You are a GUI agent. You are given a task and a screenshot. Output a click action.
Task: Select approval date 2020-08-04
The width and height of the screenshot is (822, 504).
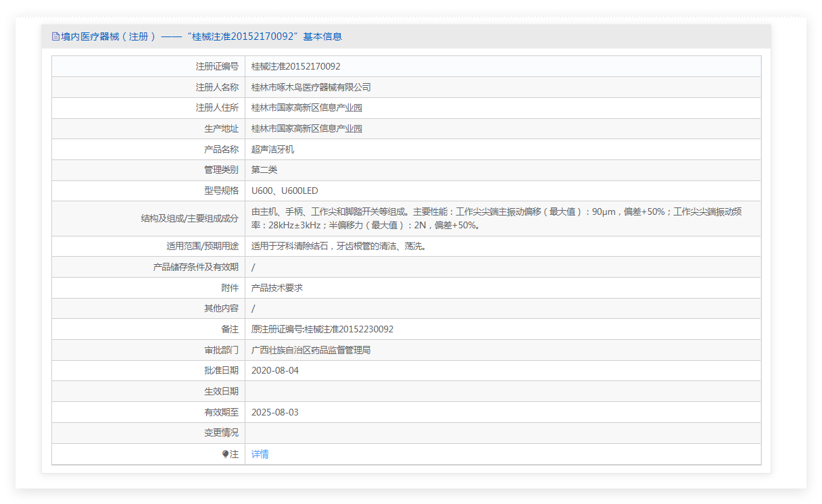click(275, 371)
